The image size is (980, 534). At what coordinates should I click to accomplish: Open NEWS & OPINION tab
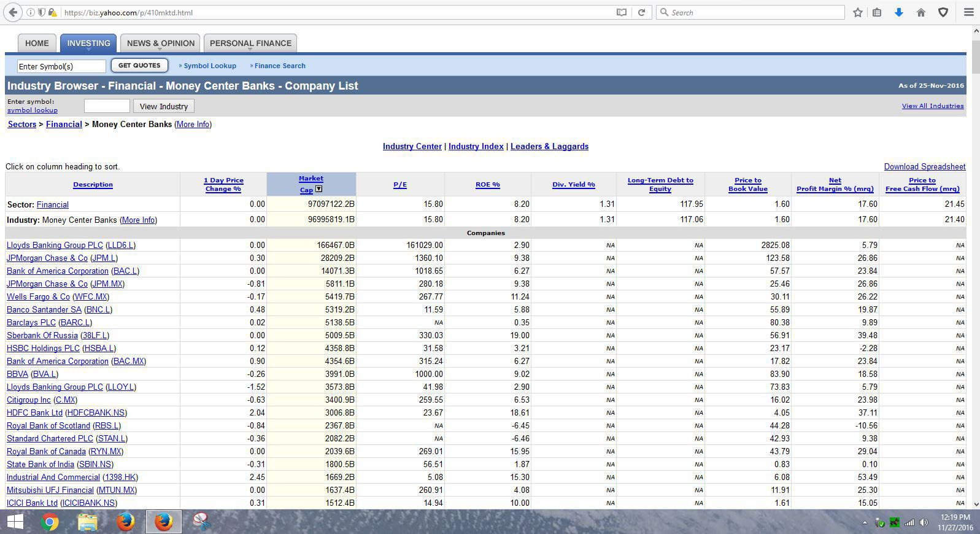click(161, 43)
